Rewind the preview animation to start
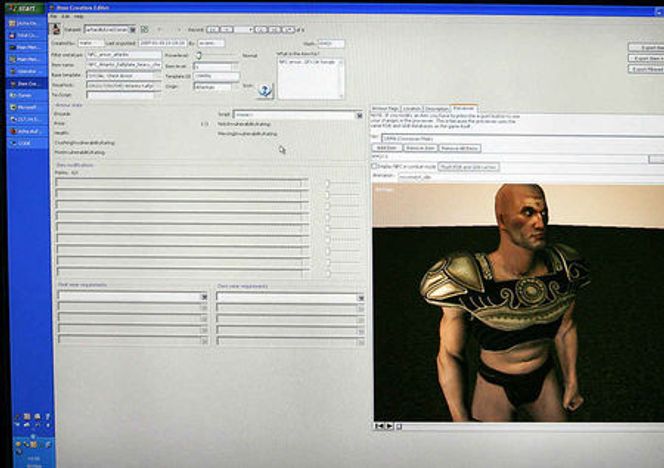This screenshot has height=468, width=664. pyautogui.click(x=379, y=426)
